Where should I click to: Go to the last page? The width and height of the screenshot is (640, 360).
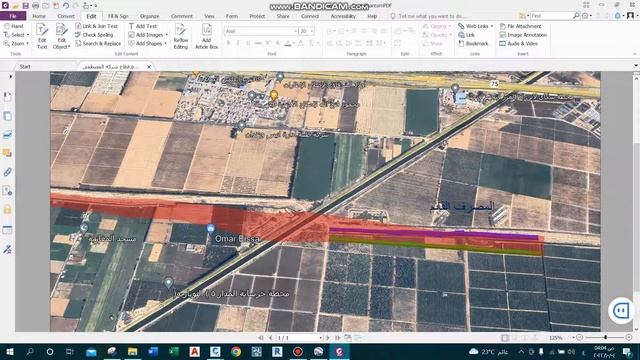click(338, 338)
